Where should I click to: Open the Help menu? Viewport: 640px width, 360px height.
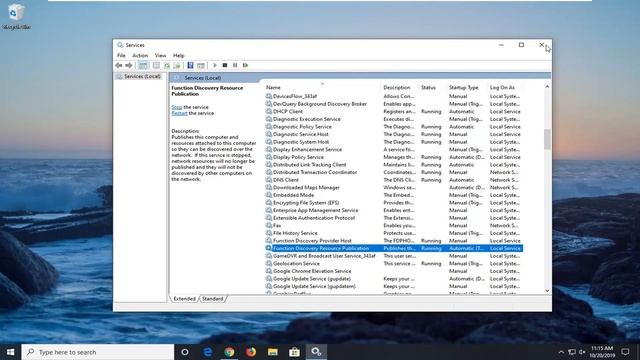pos(179,56)
